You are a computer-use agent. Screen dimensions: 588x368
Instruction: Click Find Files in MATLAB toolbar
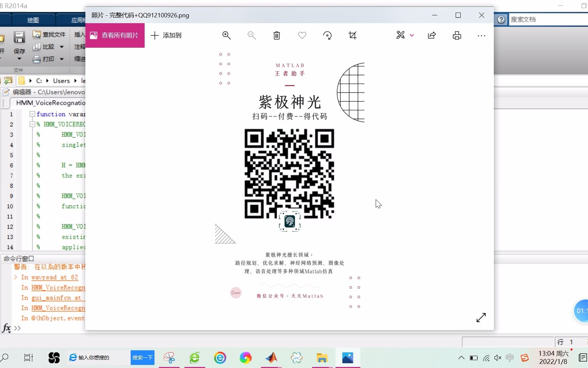[x=49, y=34]
